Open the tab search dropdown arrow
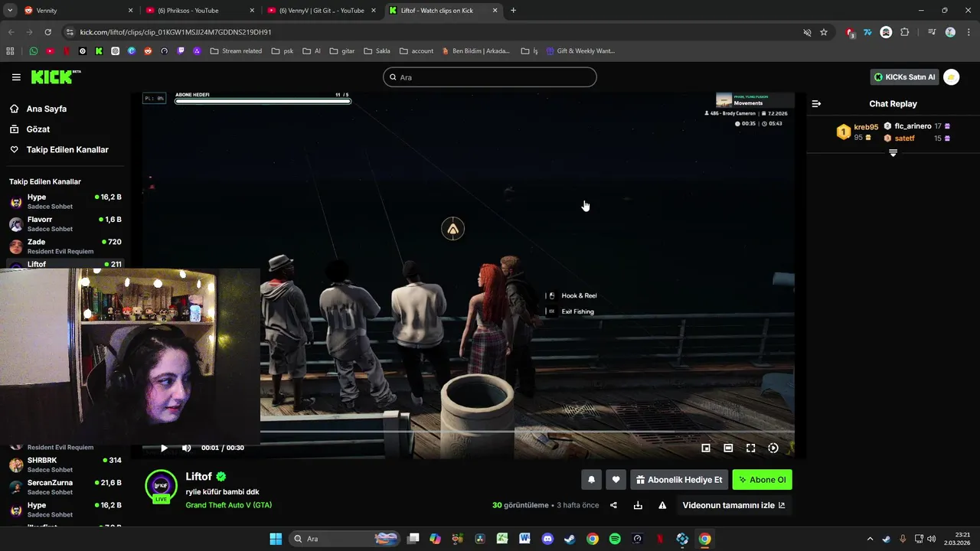 10,11
